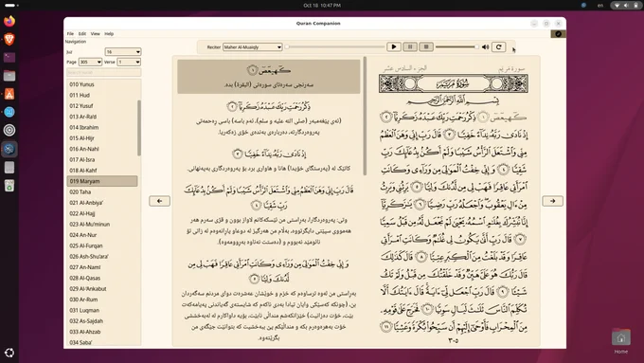The width and height of the screenshot is (644, 363).
Task: Select surah 010 Yunus
Action: click(102, 84)
